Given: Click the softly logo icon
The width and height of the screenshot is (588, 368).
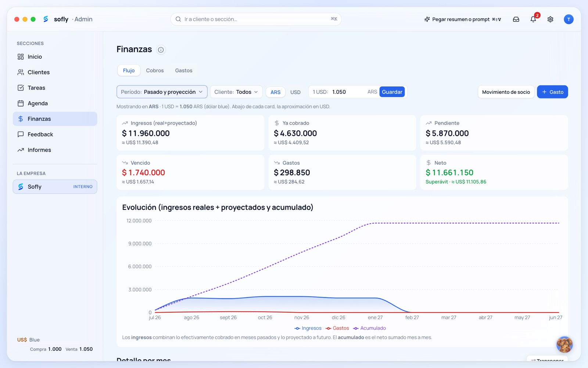Looking at the screenshot, I should (x=46, y=19).
